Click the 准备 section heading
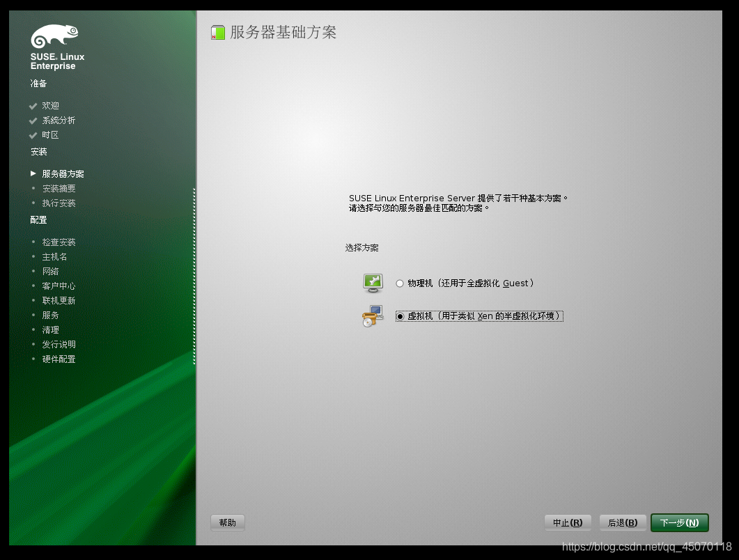 [x=38, y=84]
